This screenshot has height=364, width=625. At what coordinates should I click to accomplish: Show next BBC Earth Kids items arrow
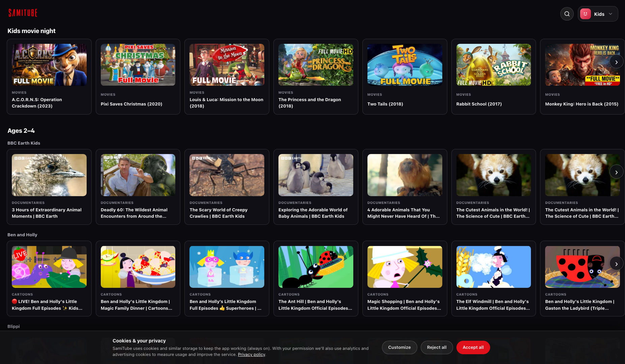616,172
